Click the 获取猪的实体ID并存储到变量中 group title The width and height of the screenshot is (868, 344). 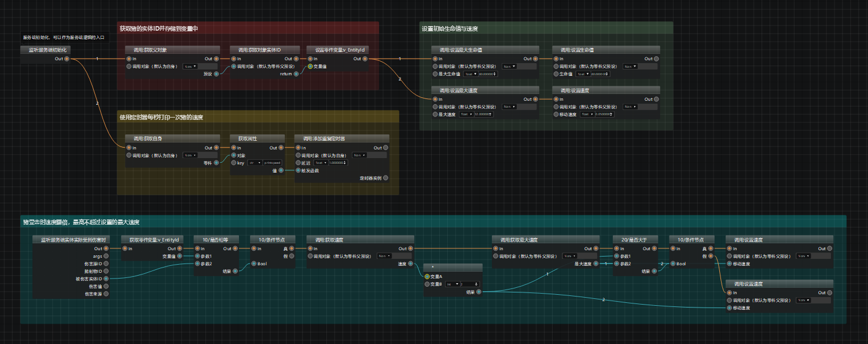[159, 28]
